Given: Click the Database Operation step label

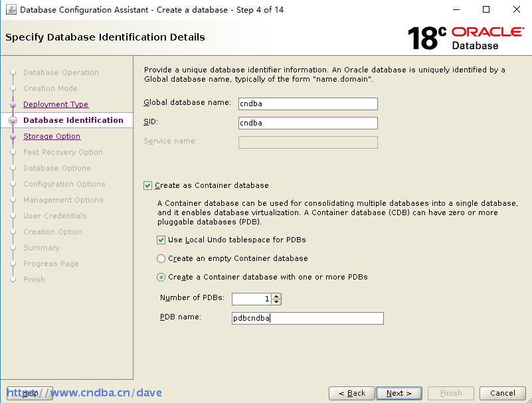Looking at the screenshot, I should (60, 72).
